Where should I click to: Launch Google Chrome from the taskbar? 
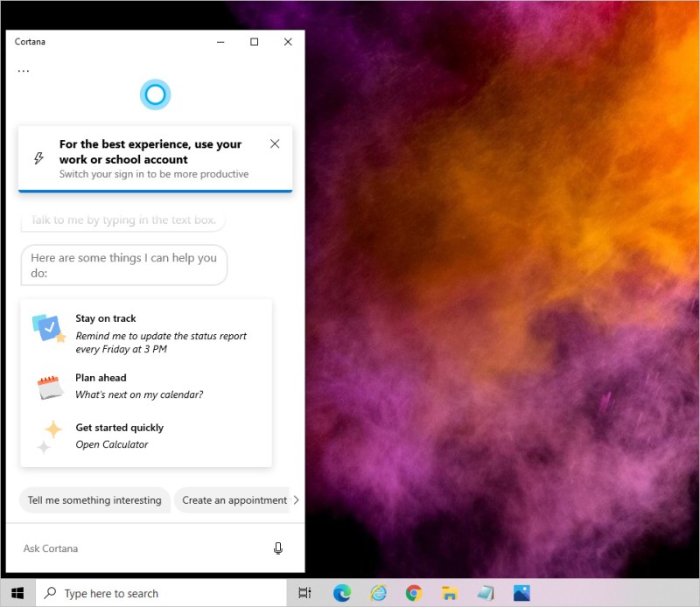414,593
